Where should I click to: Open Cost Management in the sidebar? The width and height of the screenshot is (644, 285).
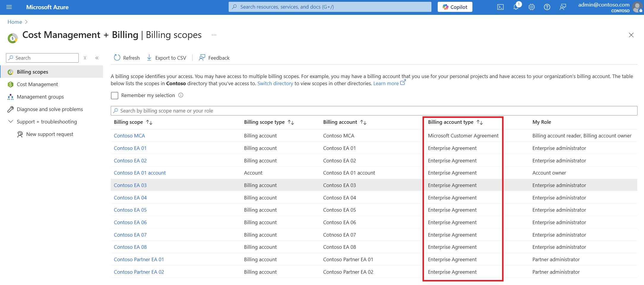[37, 84]
